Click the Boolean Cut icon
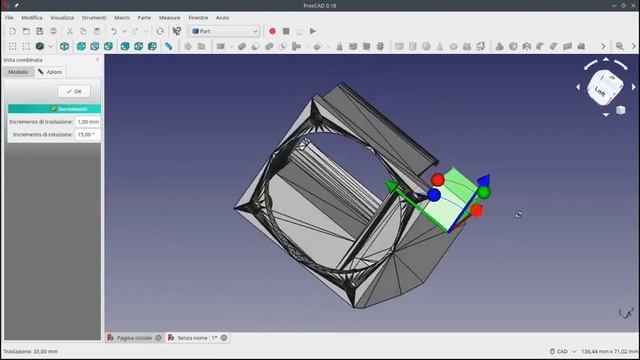Viewport: 640px width, 360px height. [x=256, y=46]
